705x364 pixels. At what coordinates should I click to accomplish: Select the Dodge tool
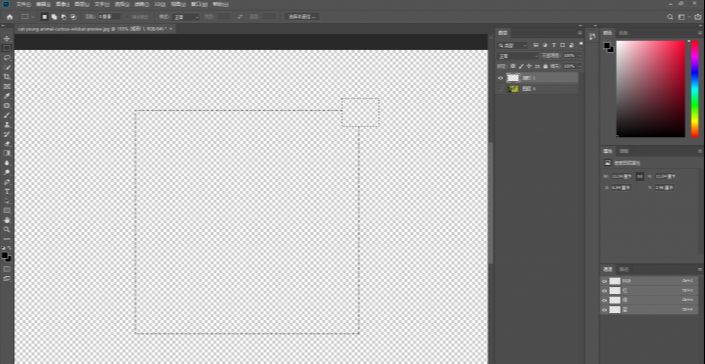coord(7,172)
